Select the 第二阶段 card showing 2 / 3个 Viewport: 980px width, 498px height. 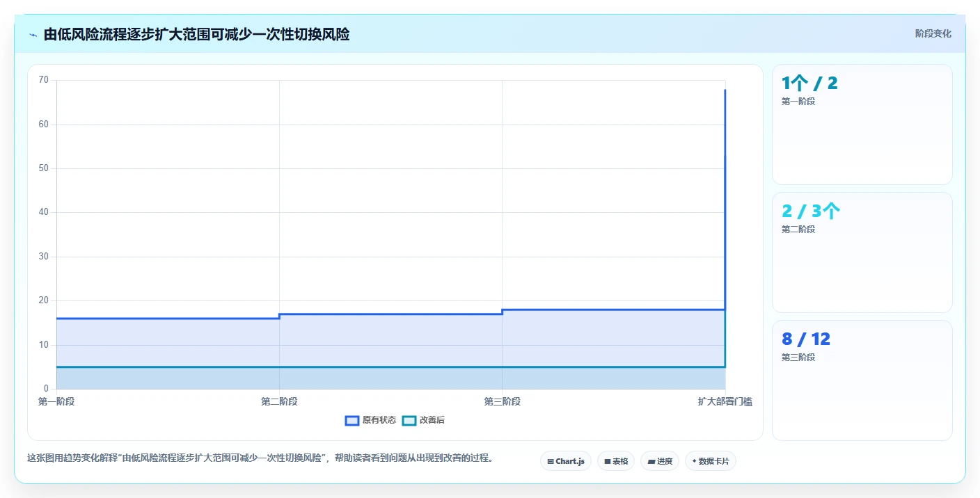coord(862,252)
